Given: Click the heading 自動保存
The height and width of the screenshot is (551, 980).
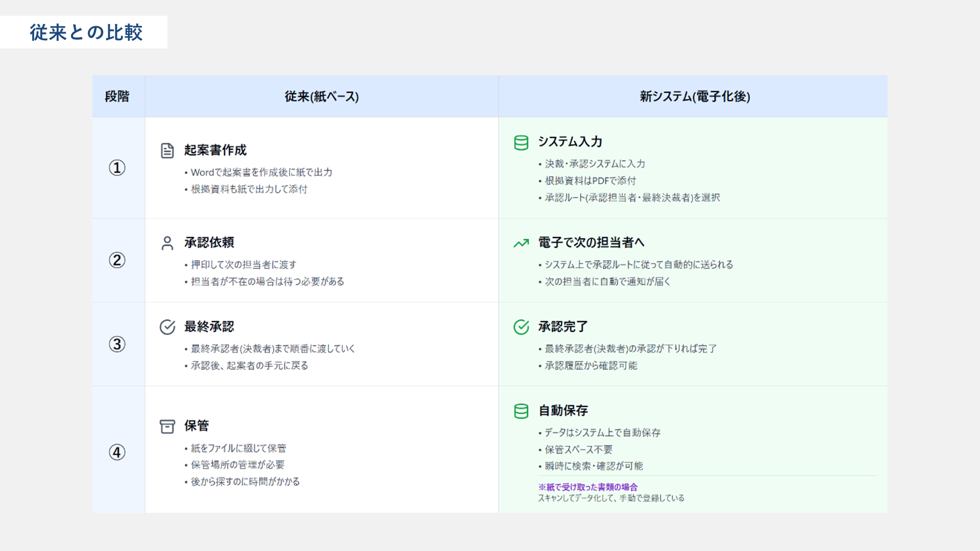Looking at the screenshot, I should [563, 410].
